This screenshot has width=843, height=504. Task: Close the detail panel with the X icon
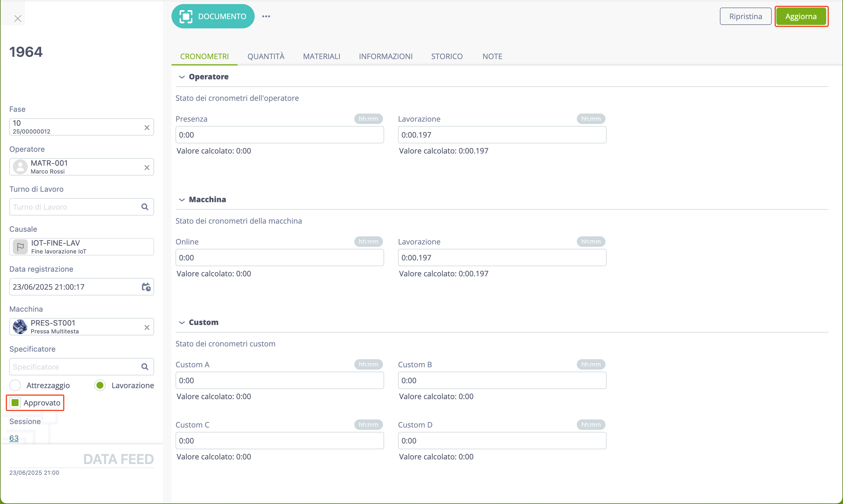click(x=18, y=18)
